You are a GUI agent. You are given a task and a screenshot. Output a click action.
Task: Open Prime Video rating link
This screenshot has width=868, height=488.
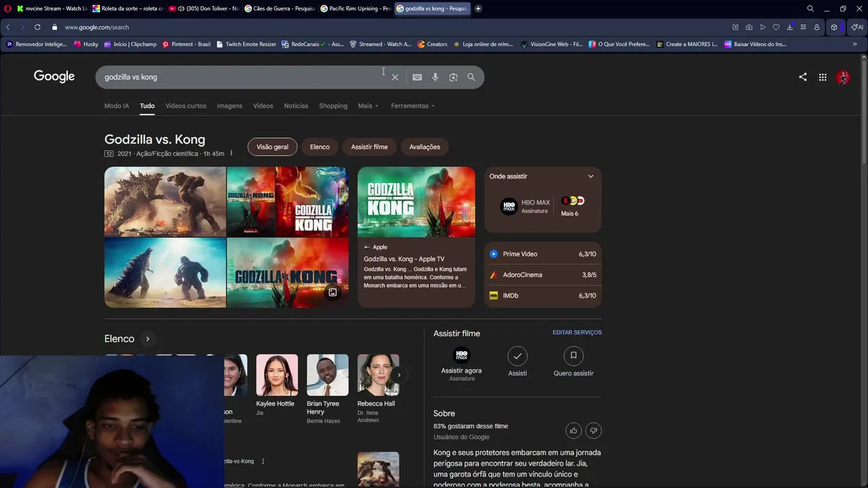pos(542,254)
